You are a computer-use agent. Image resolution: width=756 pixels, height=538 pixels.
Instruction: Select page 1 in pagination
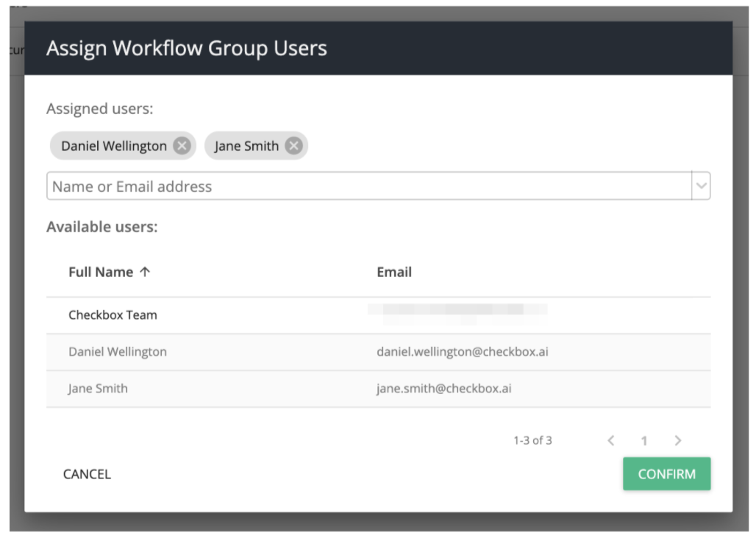[x=644, y=441]
